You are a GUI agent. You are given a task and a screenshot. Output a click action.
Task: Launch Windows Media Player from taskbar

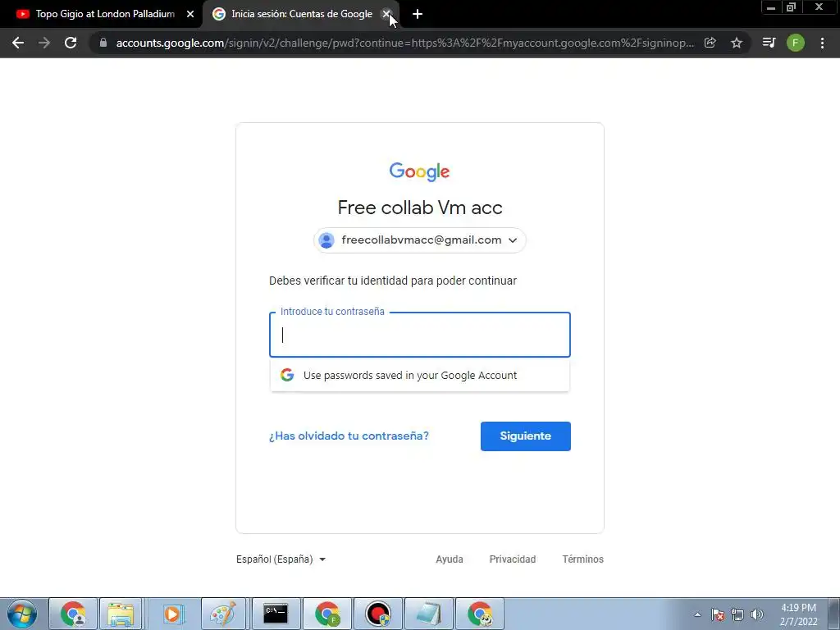(172, 614)
